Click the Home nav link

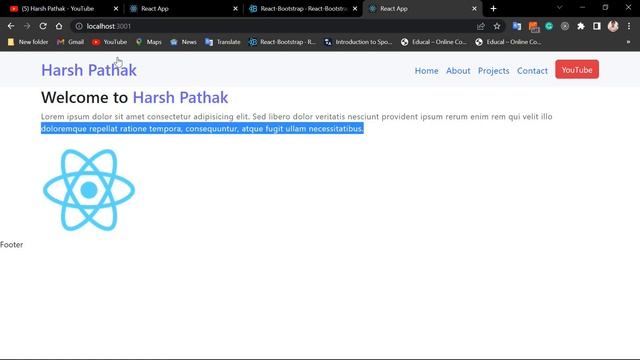pos(427,71)
